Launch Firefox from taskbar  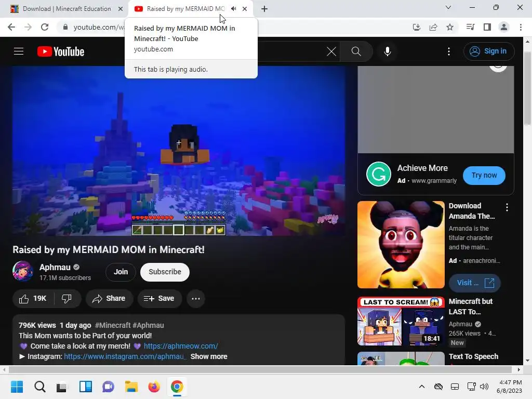pos(154,387)
